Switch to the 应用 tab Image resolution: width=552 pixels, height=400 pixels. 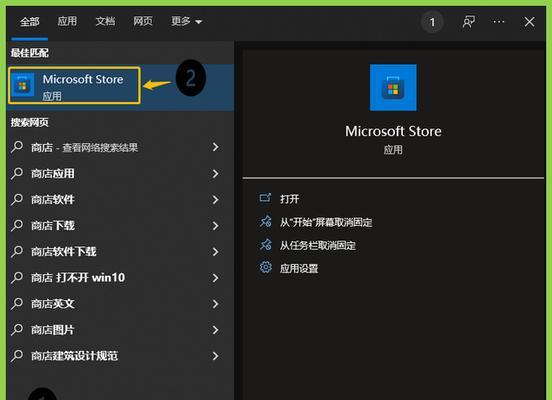point(67,21)
